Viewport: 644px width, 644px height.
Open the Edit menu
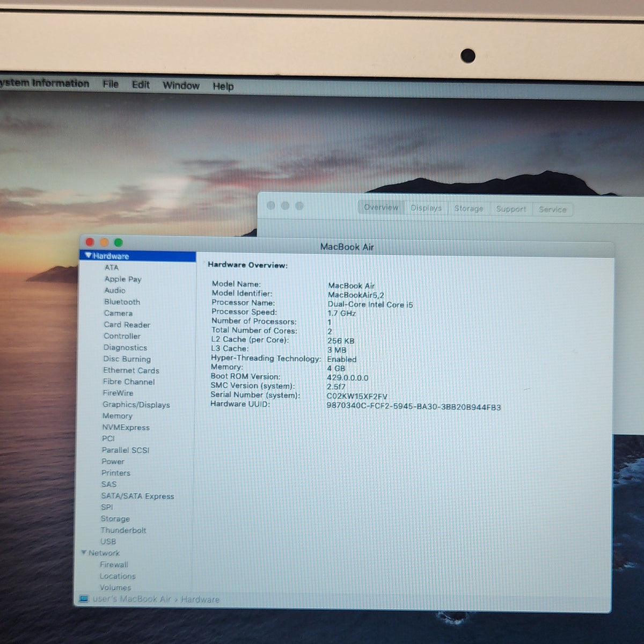[141, 85]
